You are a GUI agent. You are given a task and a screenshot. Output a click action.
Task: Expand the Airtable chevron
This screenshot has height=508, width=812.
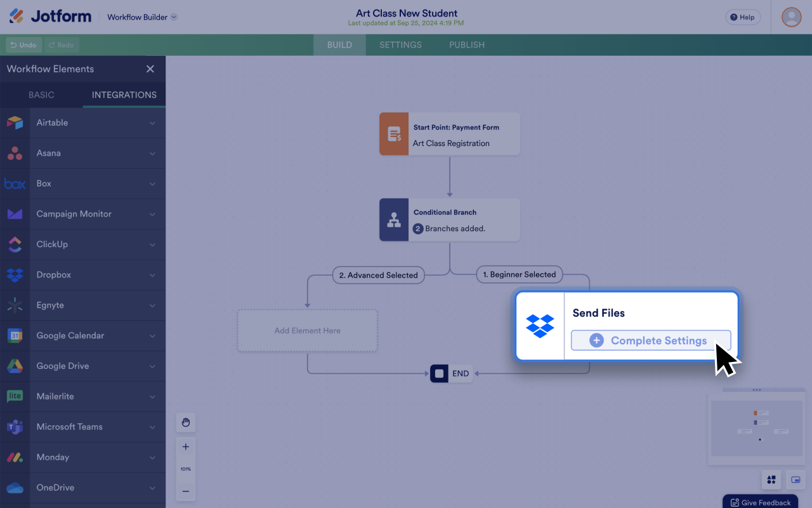tap(152, 123)
